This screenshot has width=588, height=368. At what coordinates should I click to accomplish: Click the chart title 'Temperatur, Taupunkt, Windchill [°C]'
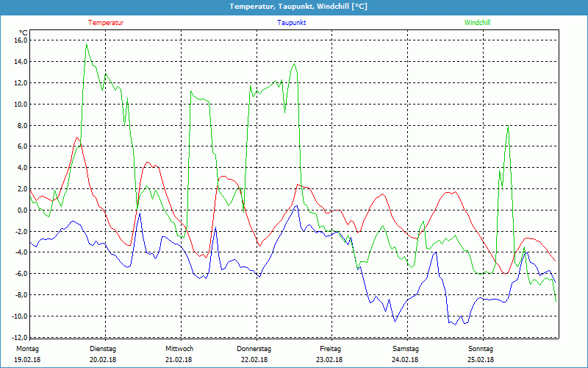298,7
